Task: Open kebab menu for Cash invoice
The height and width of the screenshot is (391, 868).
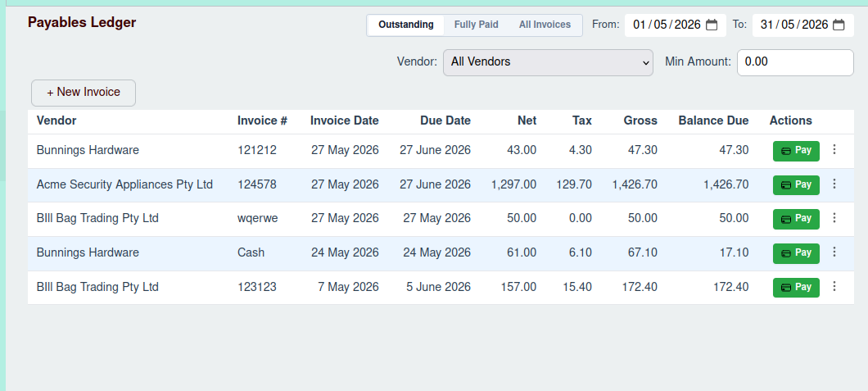Action: [x=834, y=252]
